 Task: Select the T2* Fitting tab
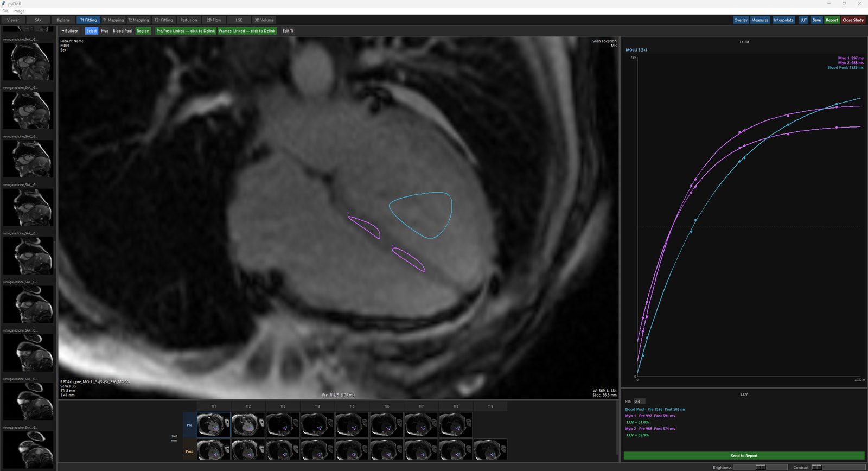pos(163,20)
